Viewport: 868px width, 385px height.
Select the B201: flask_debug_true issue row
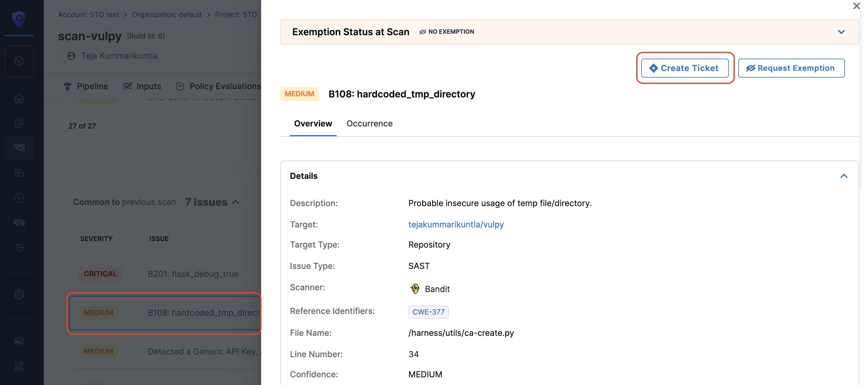193,274
